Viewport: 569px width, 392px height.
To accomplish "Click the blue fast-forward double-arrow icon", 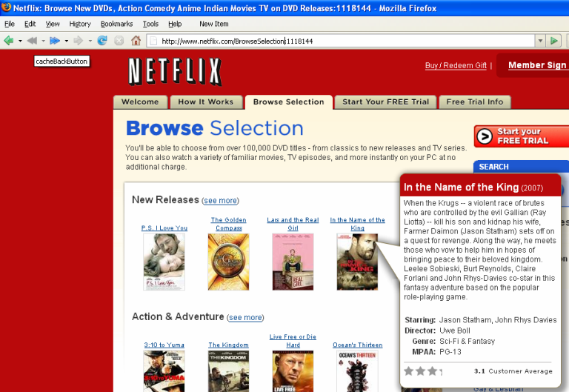I will click(55, 41).
